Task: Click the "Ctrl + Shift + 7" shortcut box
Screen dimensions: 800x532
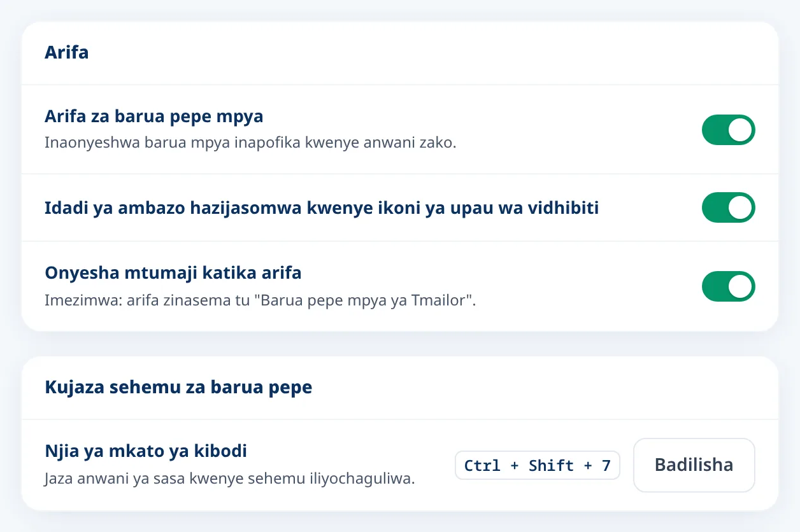Action: click(x=538, y=465)
